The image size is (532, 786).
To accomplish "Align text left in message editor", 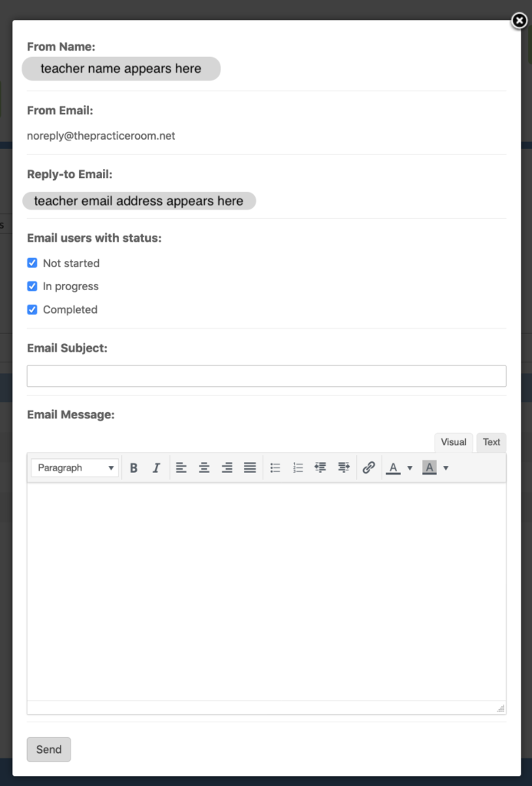I will click(181, 467).
